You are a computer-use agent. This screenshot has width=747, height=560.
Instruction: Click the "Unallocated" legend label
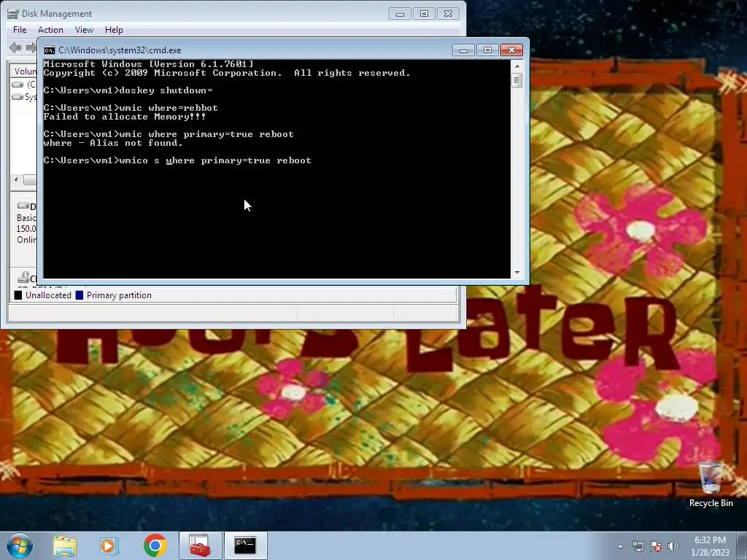48,295
